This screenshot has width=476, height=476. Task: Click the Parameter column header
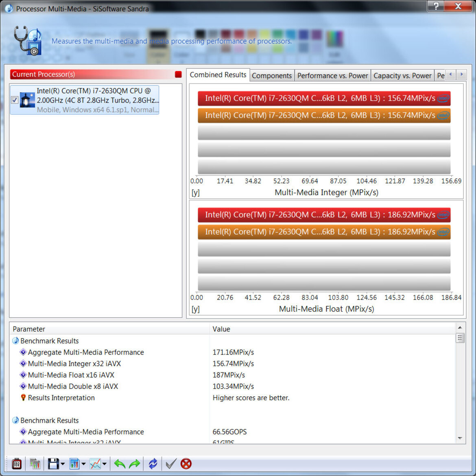[109, 329]
